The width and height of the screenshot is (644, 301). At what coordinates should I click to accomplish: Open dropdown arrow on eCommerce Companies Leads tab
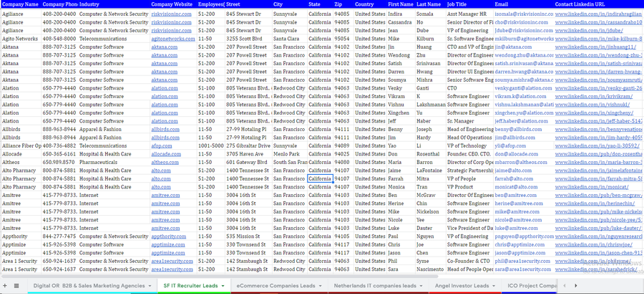click(321, 286)
